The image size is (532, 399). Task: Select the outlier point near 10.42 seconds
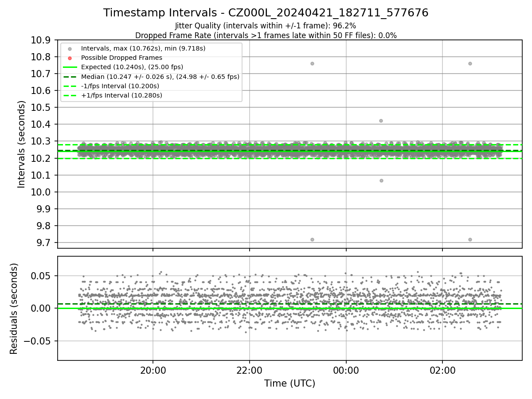pos(381,121)
